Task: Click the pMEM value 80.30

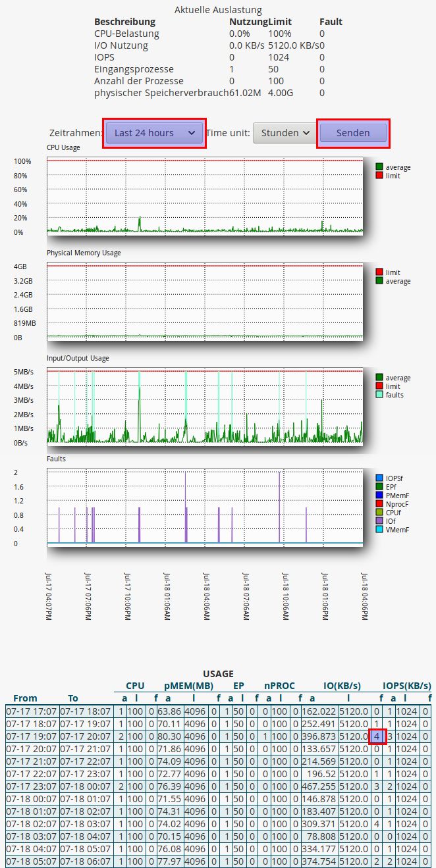Action: [169, 736]
